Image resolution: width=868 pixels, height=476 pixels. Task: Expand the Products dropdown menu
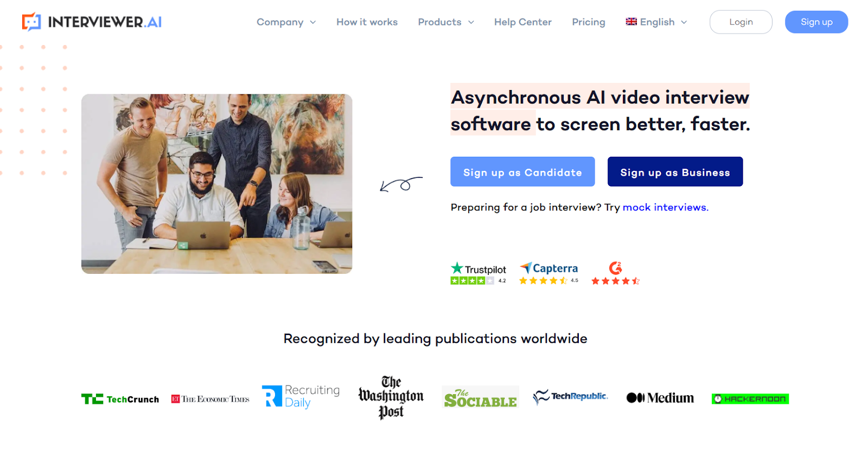pyautogui.click(x=446, y=22)
